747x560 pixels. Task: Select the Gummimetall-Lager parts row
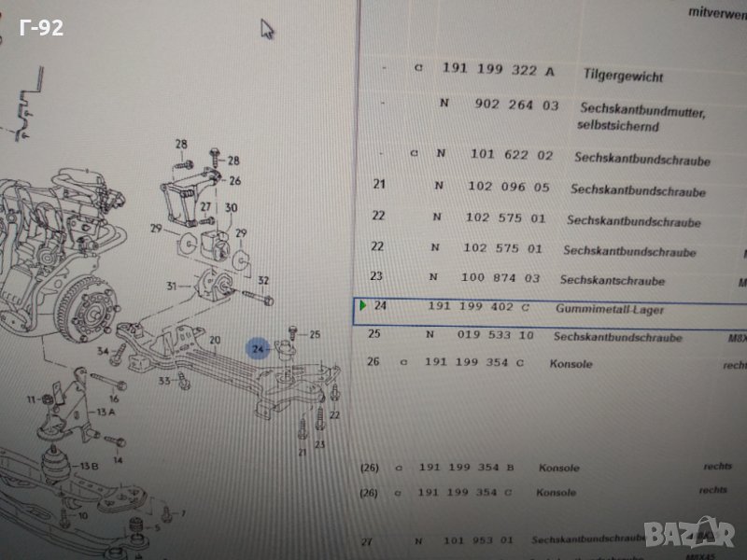point(523,307)
